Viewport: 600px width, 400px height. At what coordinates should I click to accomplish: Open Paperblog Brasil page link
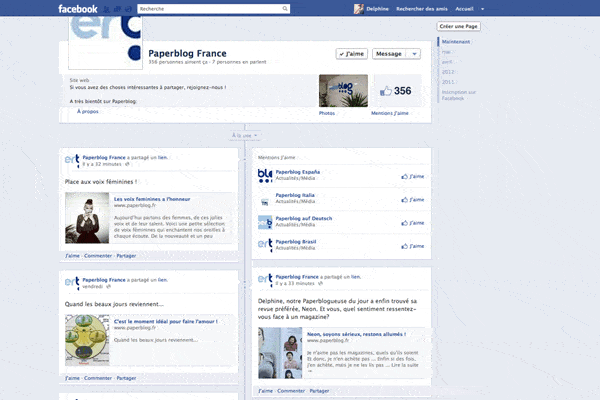[x=296, y=242]
